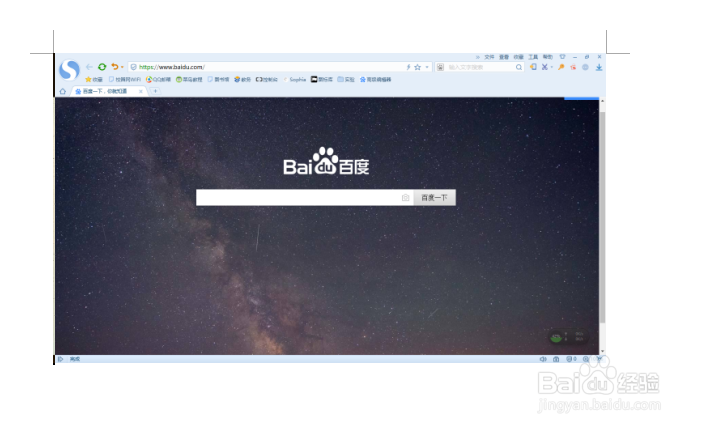Close the 百度一下 tab
Image resolution: width=701 pixels, height=430 pixels.
click(x=140, y=91)
